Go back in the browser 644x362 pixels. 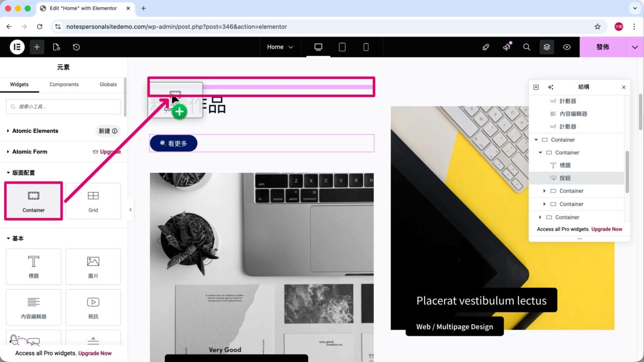9,27
